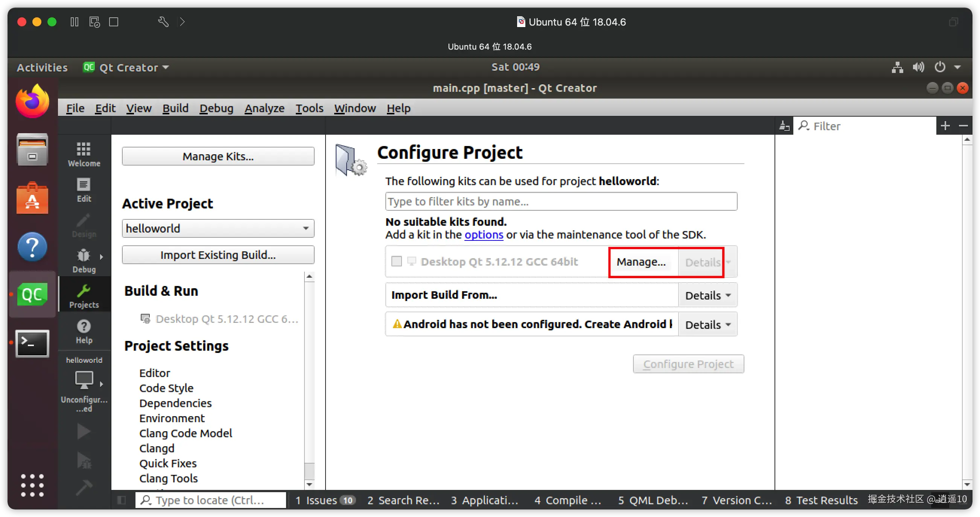Viewport: 980px width, 517px height.
Task: Click the kit name filter field
Action: [561, 201]
